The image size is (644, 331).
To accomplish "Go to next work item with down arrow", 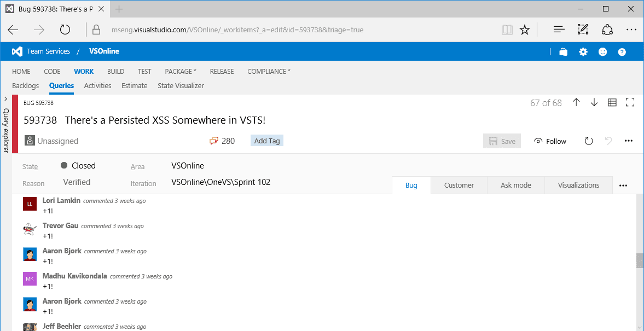I will click(594, 103).
